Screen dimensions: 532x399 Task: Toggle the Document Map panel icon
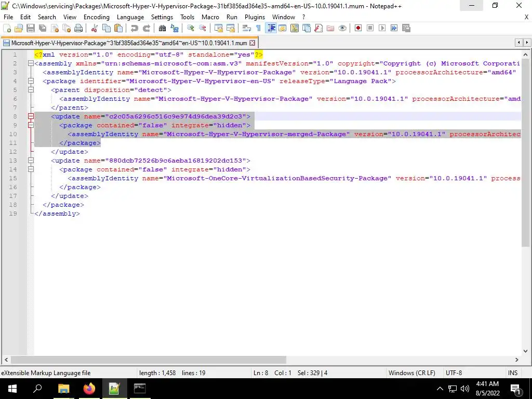pos(295,28)
